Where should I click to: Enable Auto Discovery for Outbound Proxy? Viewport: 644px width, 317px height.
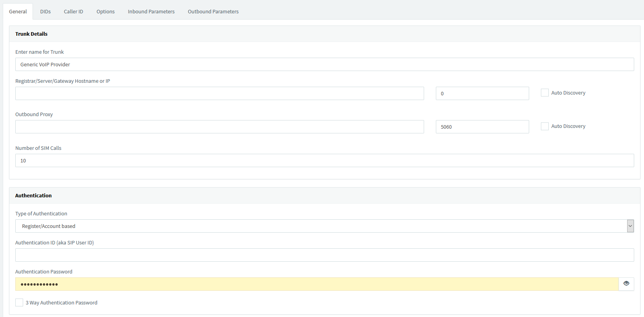point(544,126)
